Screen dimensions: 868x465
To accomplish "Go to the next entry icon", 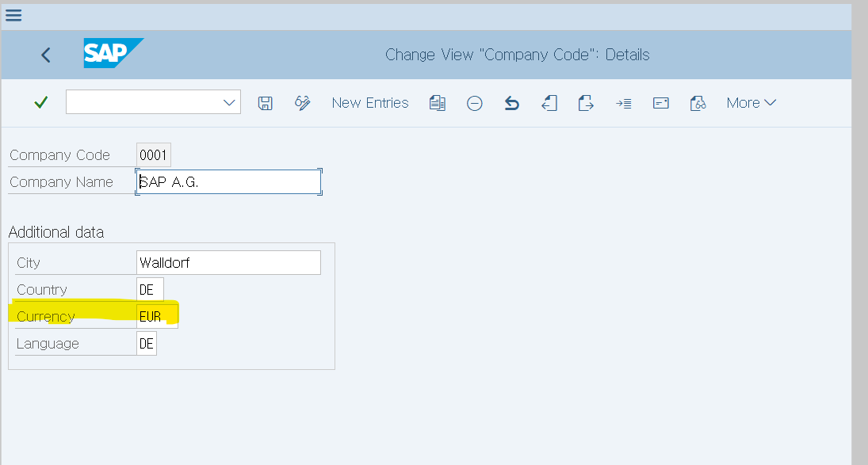I will pyautogui.click(x=587, y=103).
